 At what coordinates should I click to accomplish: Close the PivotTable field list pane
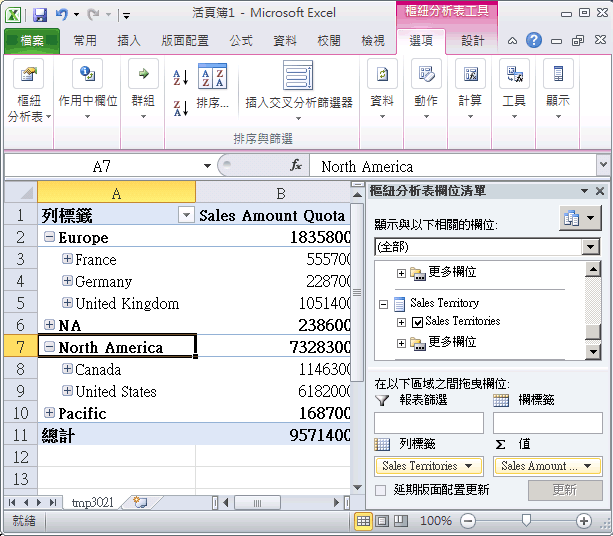[600, 191]
